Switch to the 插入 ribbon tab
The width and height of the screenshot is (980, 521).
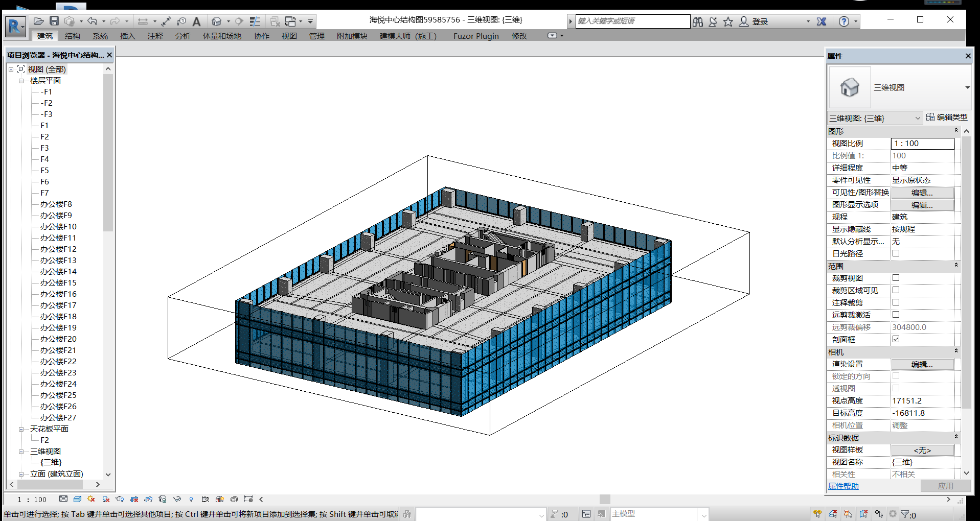(128, 36)
